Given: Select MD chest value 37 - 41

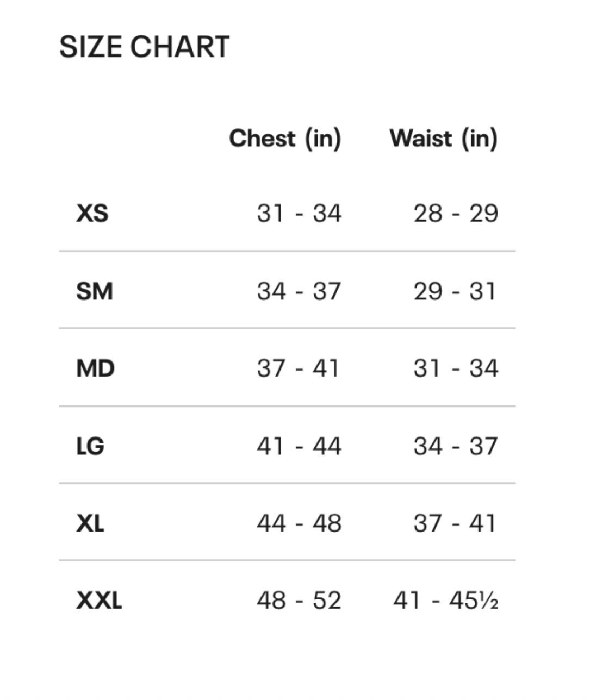Looking at the screenshot, I should 298,368.
